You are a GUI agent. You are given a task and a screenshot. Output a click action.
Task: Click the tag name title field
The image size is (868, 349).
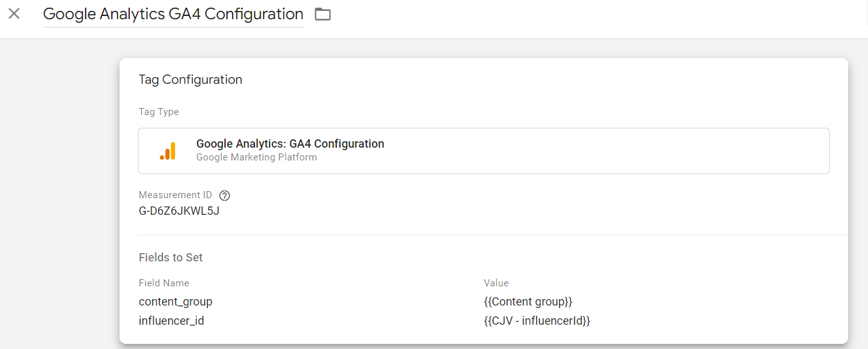pyautogui.click(x=173, y=14)
